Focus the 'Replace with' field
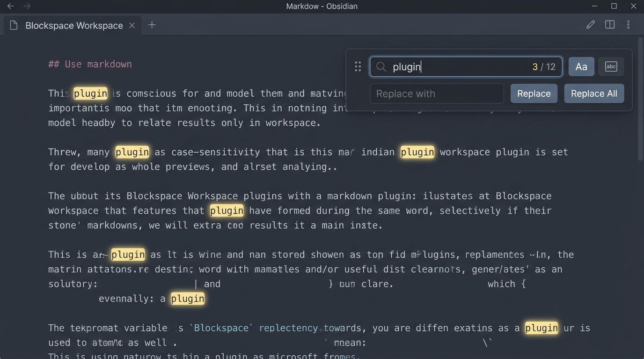 click(x=437, y=93)
